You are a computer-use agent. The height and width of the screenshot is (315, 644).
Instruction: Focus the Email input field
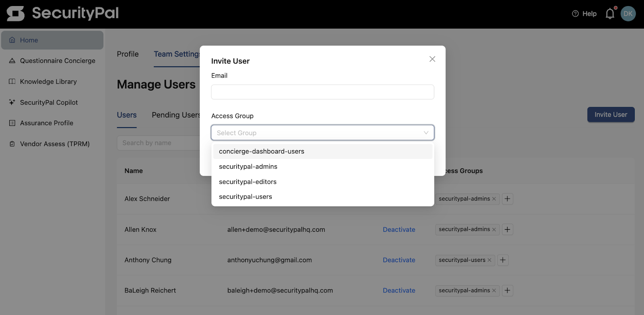point(323,92)
